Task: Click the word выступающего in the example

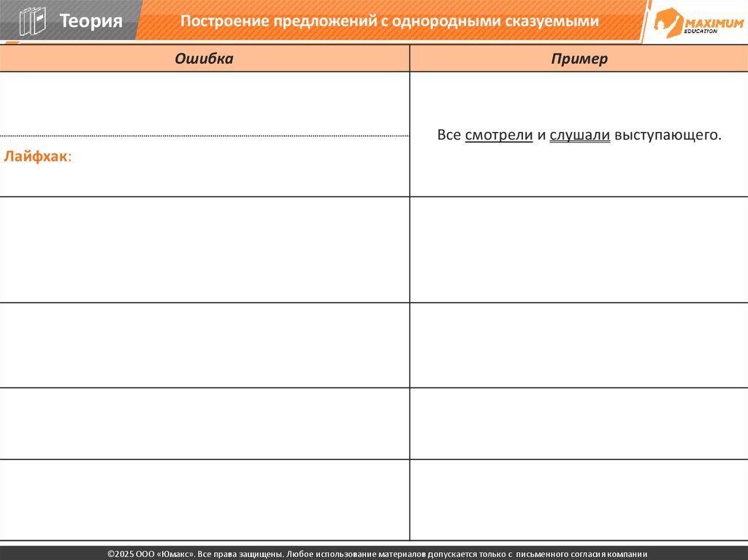Action: (668, 135)
